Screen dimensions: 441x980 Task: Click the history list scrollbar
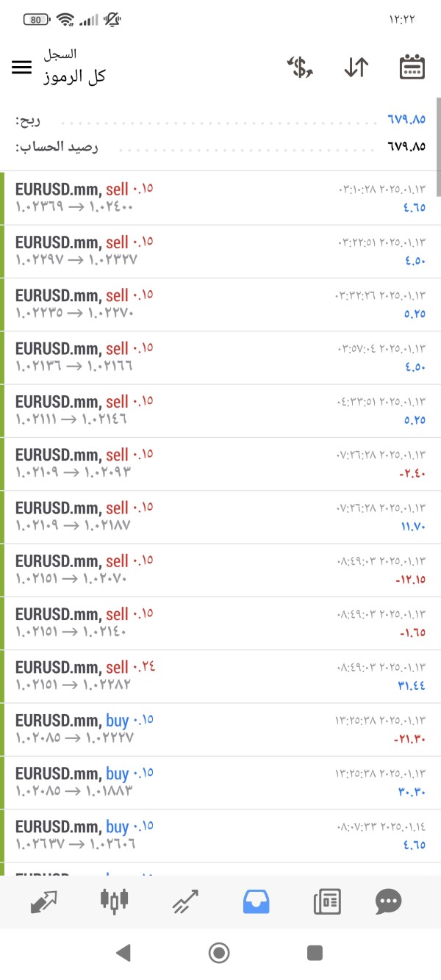(x=438, y=143)
